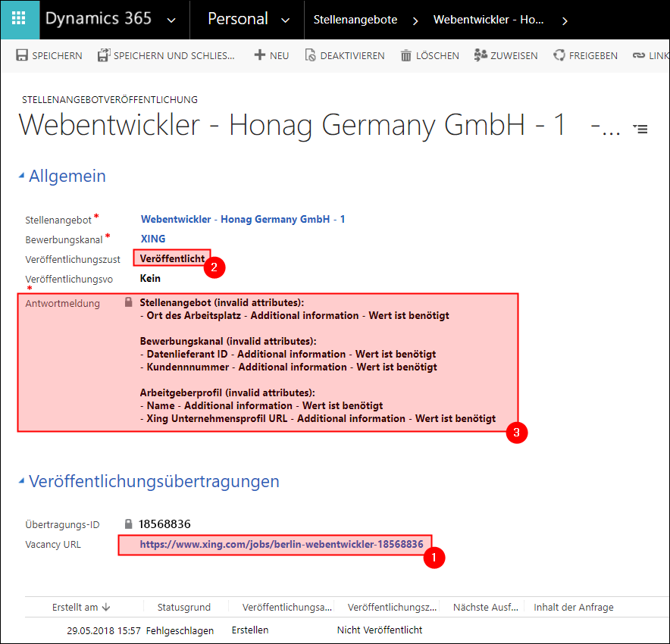
Task: Expand the Dynamics 365 dropdown chevron
Action: tap(171, 20)
